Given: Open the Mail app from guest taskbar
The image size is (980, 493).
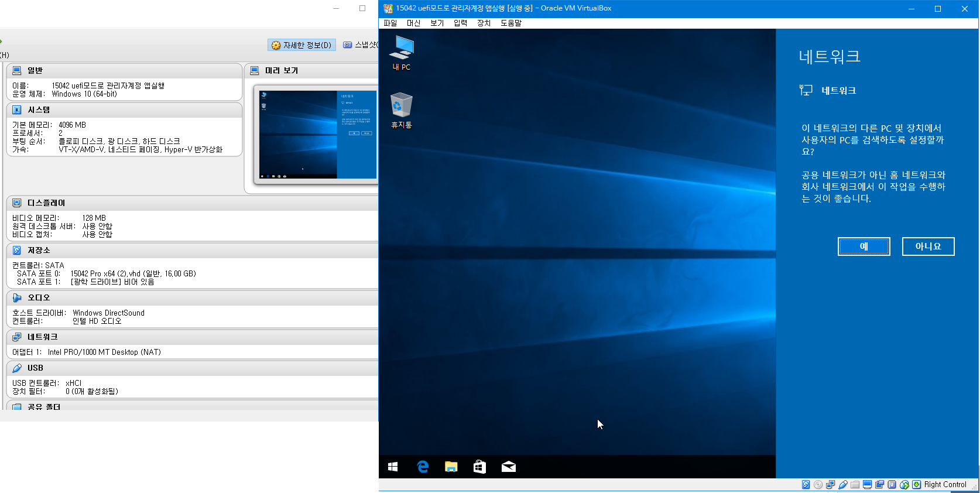Looking at the screenshot, I should 509,467.
